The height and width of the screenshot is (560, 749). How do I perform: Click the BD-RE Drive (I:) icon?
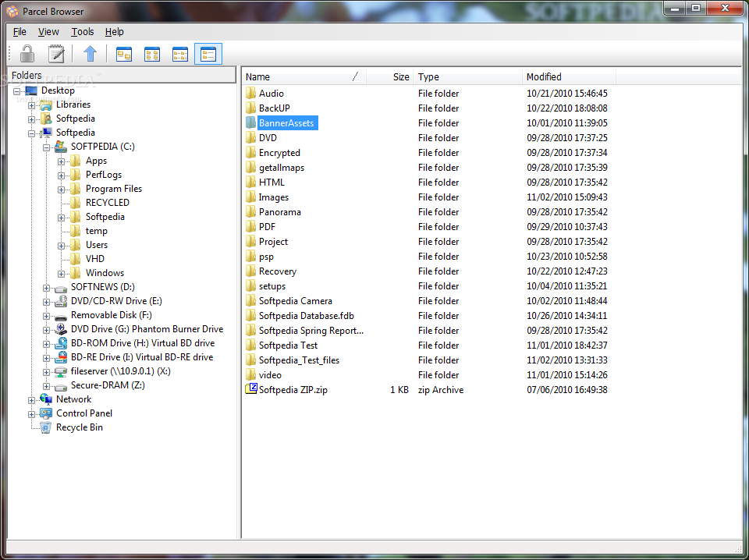(61, 357)
